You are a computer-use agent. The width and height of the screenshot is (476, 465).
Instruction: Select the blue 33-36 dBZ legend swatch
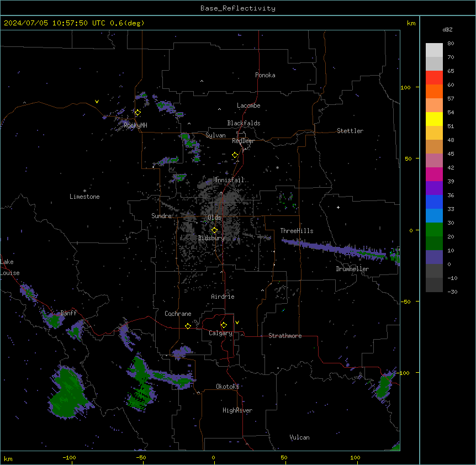434,202
